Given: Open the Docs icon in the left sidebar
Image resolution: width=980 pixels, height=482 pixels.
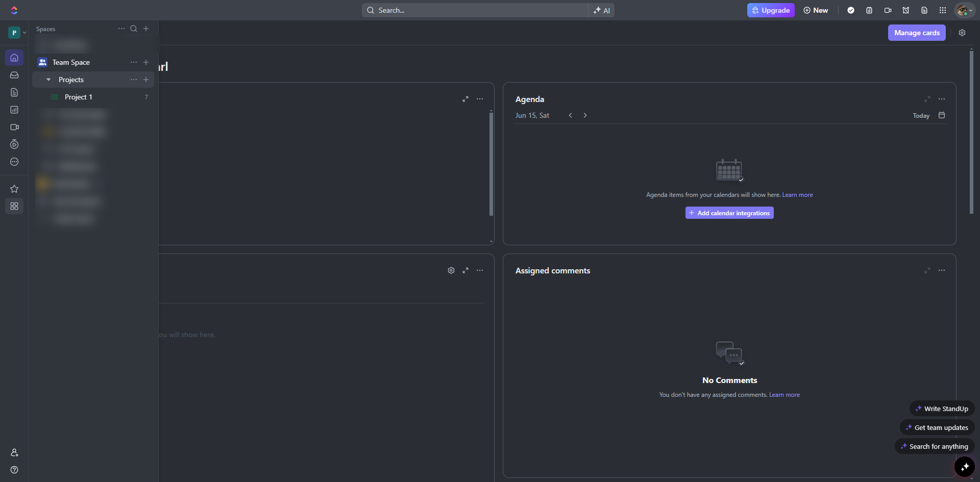Looking at the screenshot, I should [14, 92].
